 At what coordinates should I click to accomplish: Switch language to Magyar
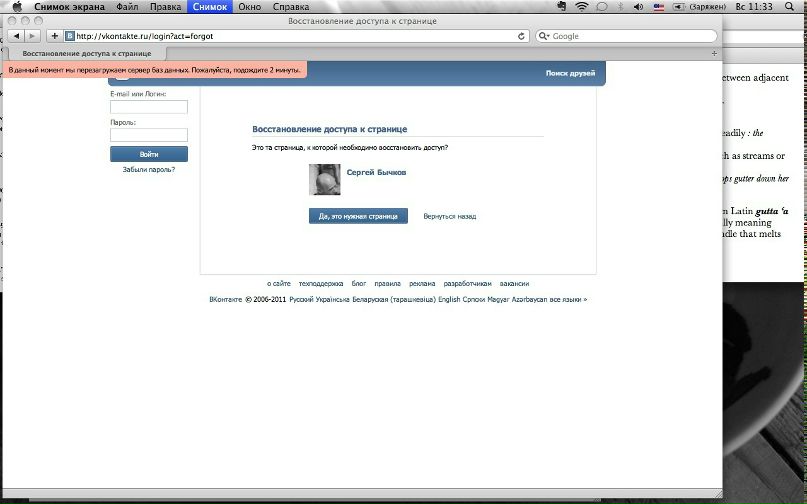coord(498,300)
